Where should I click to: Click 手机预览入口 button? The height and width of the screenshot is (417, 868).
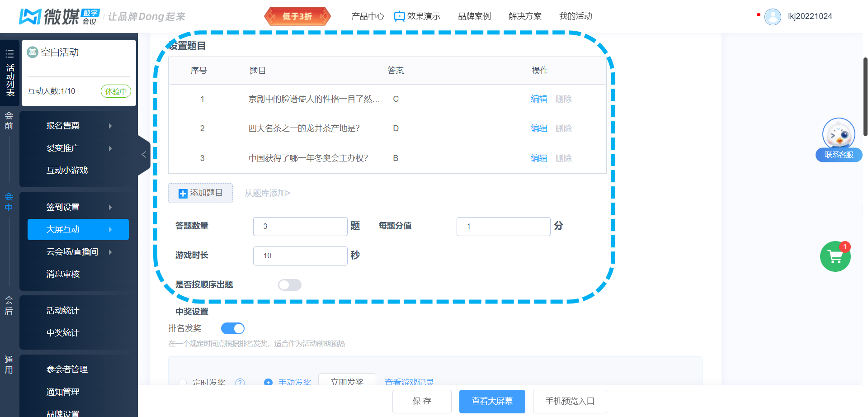tap(570, 401)
